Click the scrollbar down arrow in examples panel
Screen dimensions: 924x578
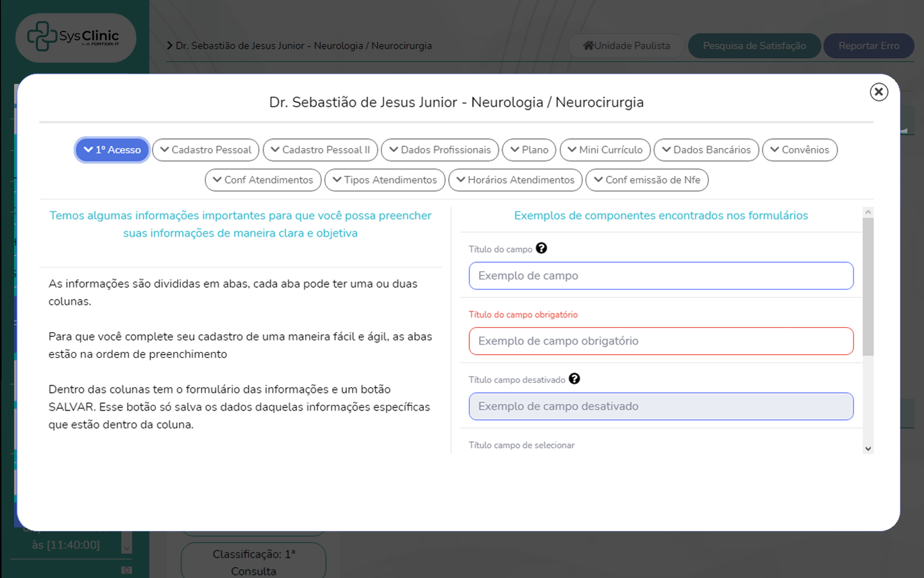point(868,449)
